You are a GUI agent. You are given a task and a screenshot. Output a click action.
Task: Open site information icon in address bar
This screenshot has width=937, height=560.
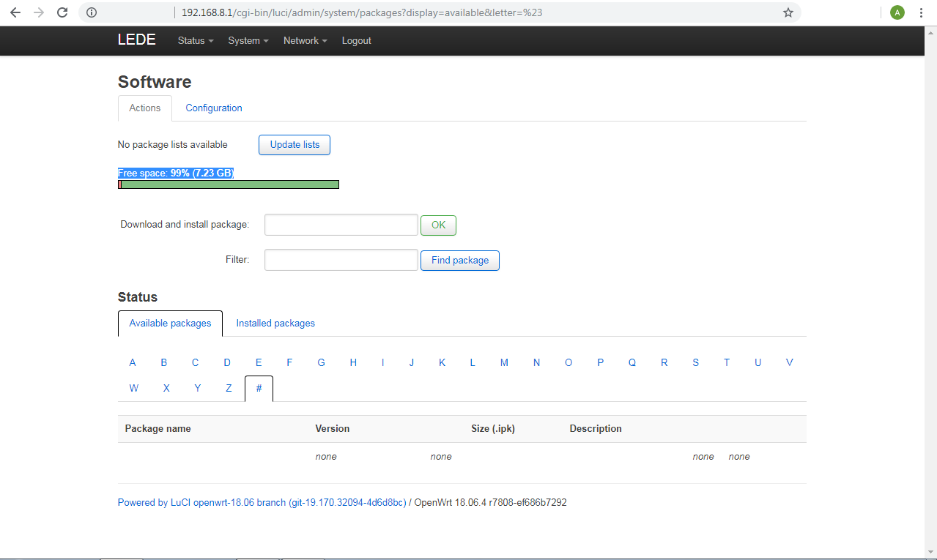click(91, 12)
